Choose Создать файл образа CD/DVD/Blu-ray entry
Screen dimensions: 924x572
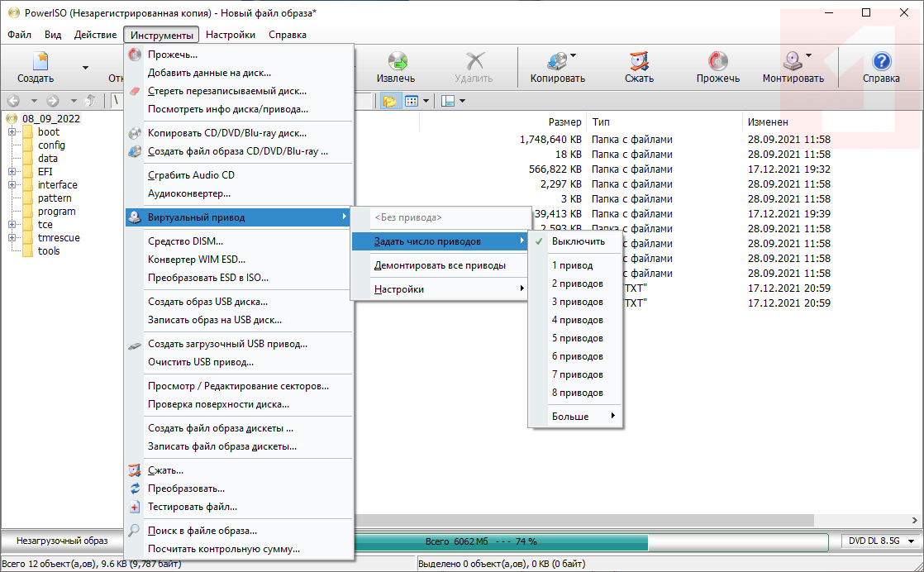[239, 151]
